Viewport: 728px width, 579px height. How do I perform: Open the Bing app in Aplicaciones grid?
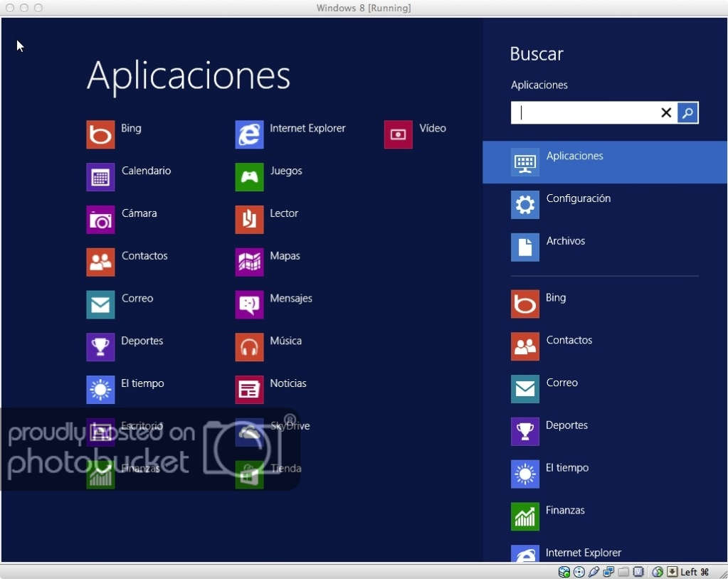[100, 134]
